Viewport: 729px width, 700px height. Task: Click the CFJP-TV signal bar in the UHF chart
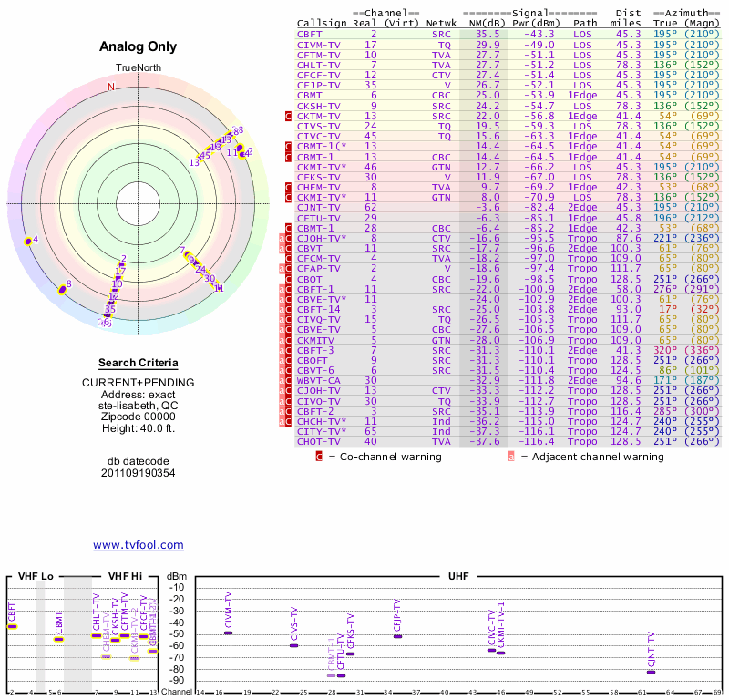(x=397, y=636)
